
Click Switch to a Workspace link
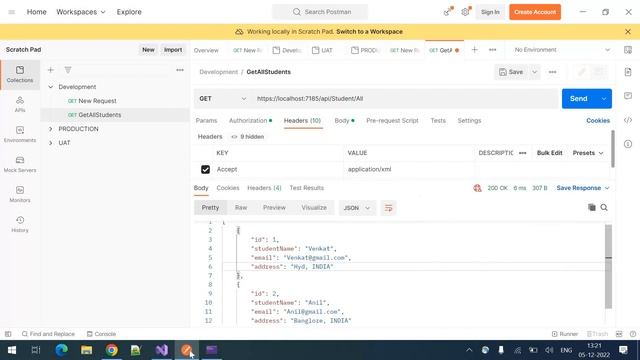pyautogui.click(x=369, y=31)
